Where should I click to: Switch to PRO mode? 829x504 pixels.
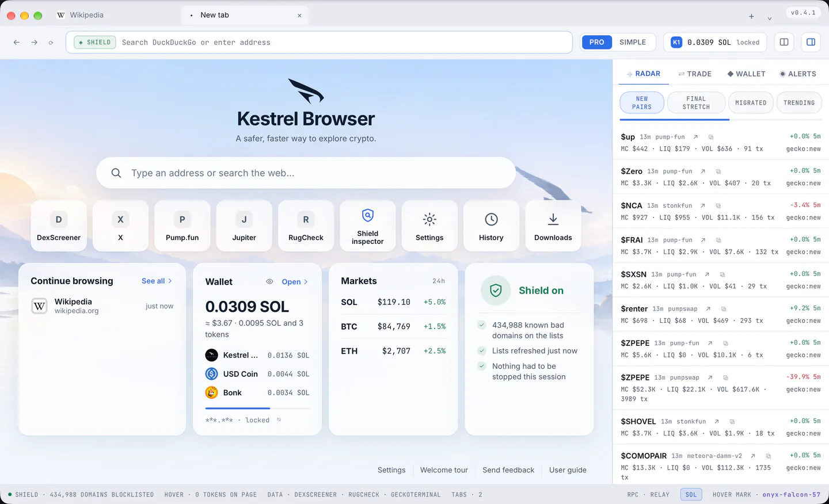(x=597, y=43)
